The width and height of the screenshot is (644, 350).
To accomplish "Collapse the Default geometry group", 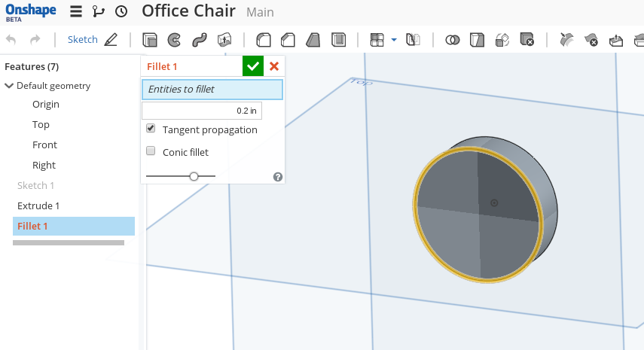I will pos(9,86).
